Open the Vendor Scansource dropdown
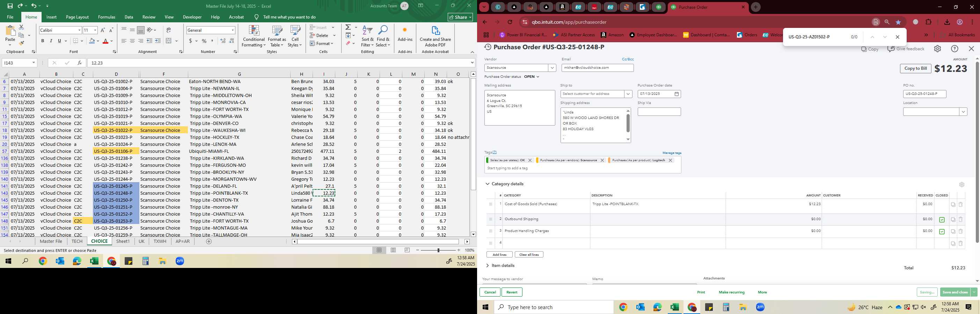The width and height of the screenshot is (980, 314). click(x=552, y=68)
